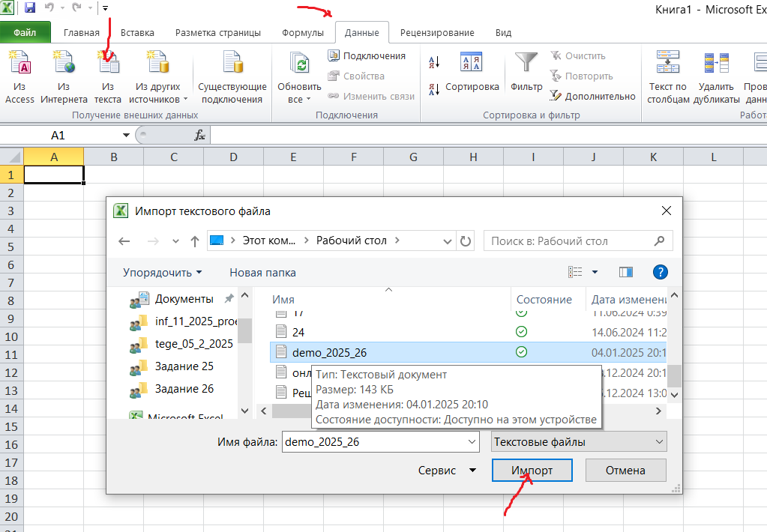Open quick access toolbar customize dropdown
This screenshot has height=532, width=767.
(105, 8)
